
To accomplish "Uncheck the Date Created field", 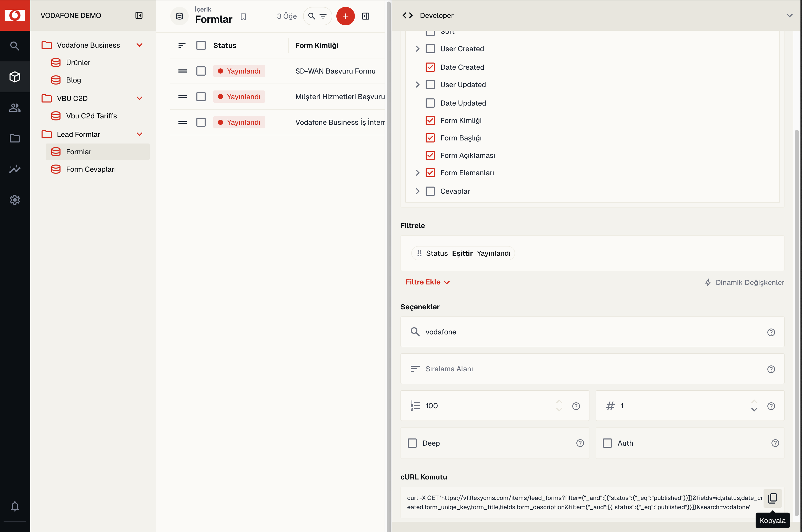I will point(430,67).
